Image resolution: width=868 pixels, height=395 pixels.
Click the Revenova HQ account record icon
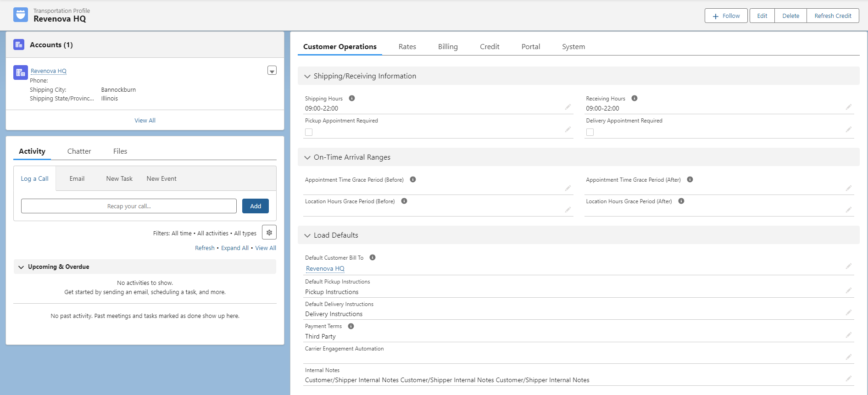pos(21,72)
